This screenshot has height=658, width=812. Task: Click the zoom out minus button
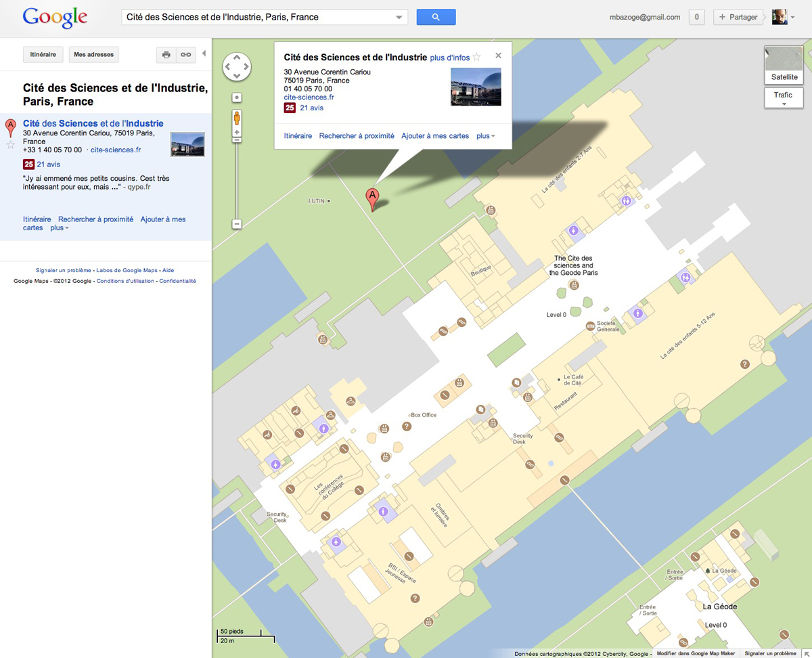[237, 223]
